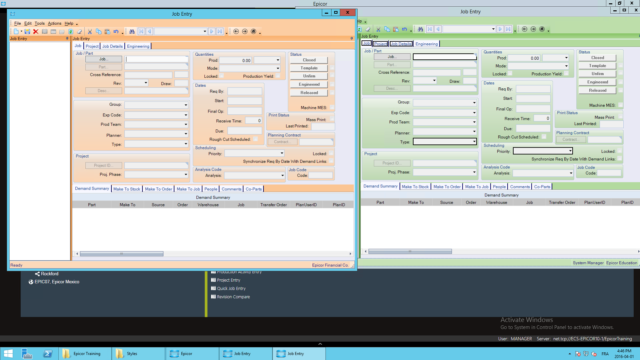Click the red Delete X toolbar icon
This screenshot has width=640, height=360.
(36, 31)
